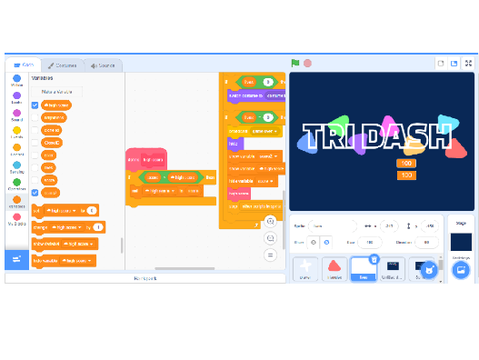This screenshot has width=479, height=360.
Task: Delete the selected sprite with trash icon
Action: click(374, 259)
